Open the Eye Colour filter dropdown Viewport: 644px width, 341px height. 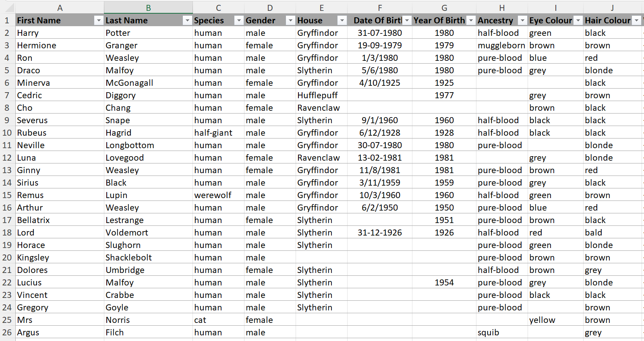(x=578, y=21)
